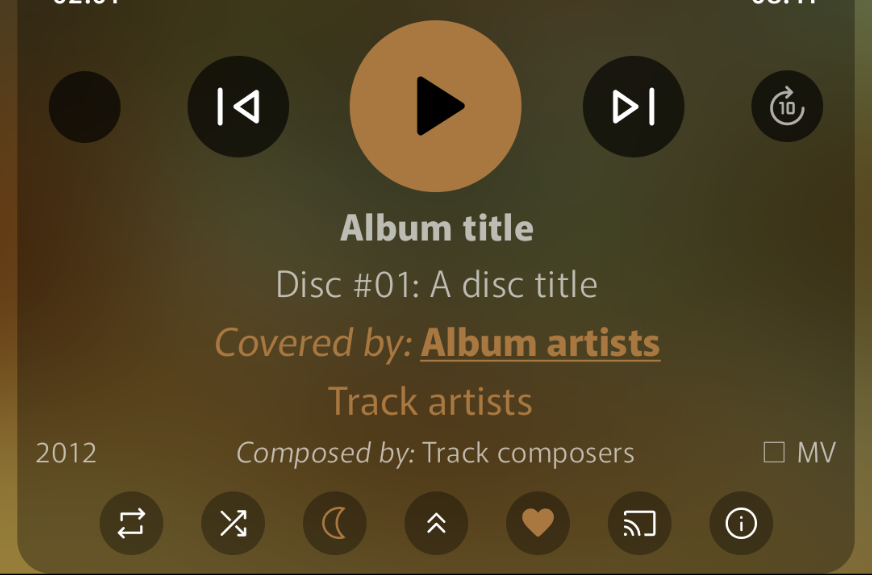Click the Track composers credit
872x575 pixels.
tap(528, 453)
